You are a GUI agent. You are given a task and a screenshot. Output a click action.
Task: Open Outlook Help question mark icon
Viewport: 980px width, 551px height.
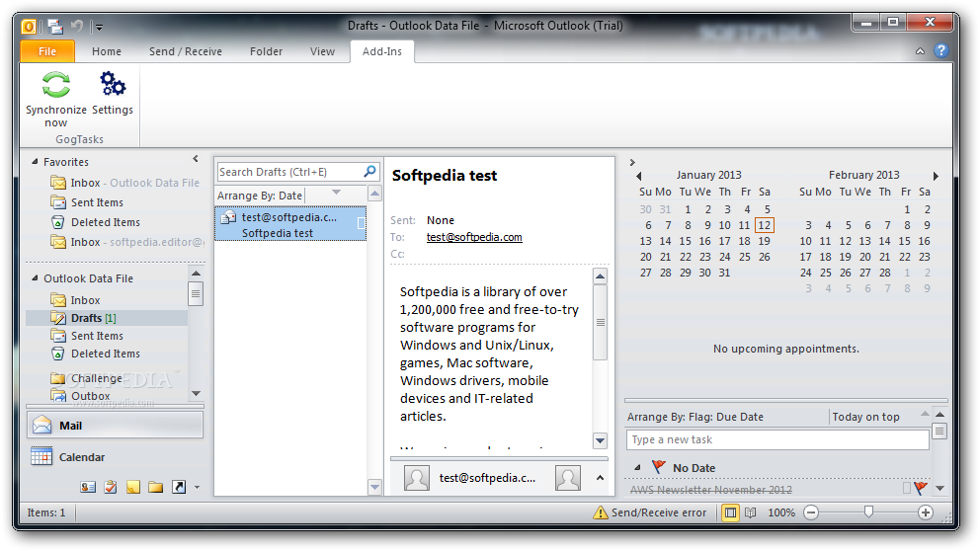pos(941,51)
